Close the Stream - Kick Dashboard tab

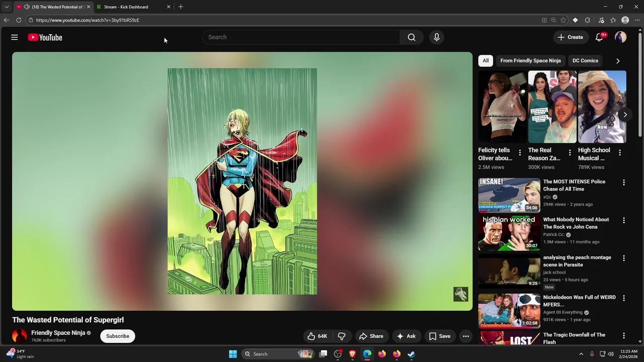[x=169, y=7]
